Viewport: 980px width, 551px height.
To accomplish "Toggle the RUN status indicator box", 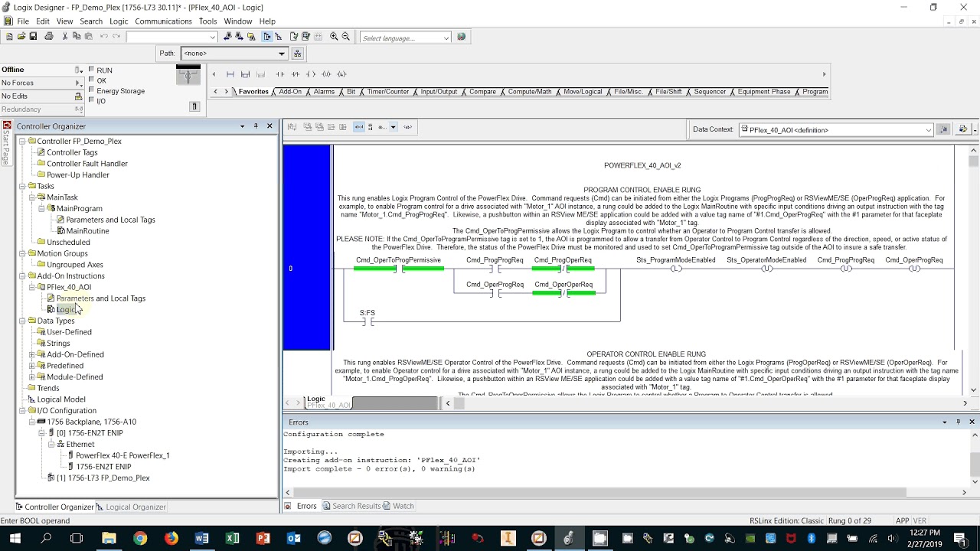I will click(x=92, y=70).
